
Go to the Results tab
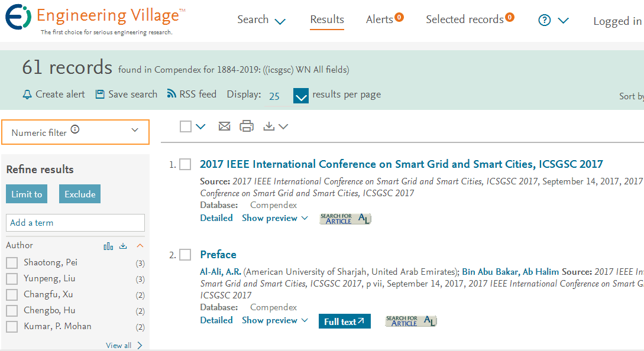pos(327,19)
